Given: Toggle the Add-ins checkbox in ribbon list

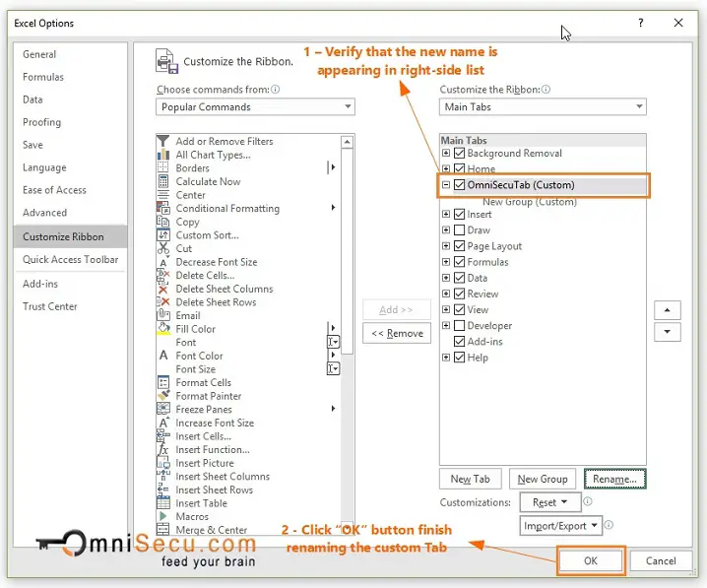Looking at the screenshot, I should 459,342.
